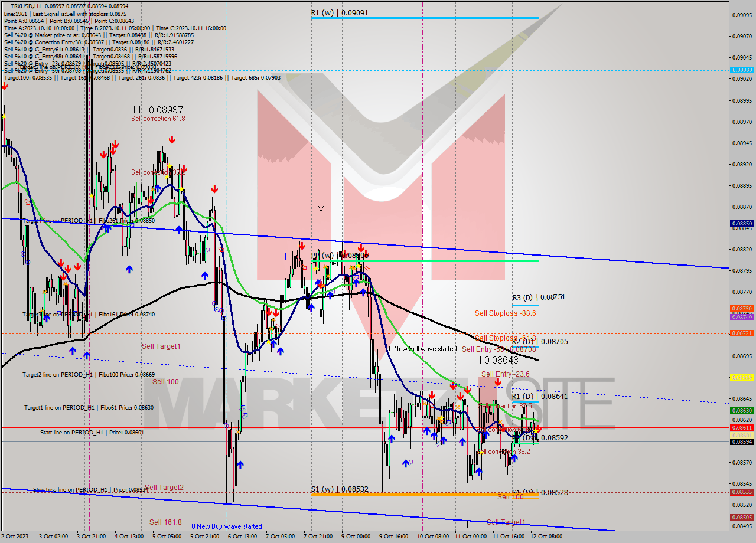Click the 'I V' wave marker text
Screen dimensions: 756x543
(x=318, y=208)
